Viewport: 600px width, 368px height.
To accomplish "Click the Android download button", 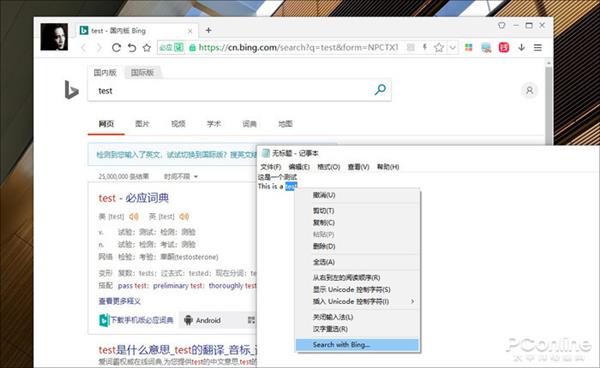I will [203, 320].
